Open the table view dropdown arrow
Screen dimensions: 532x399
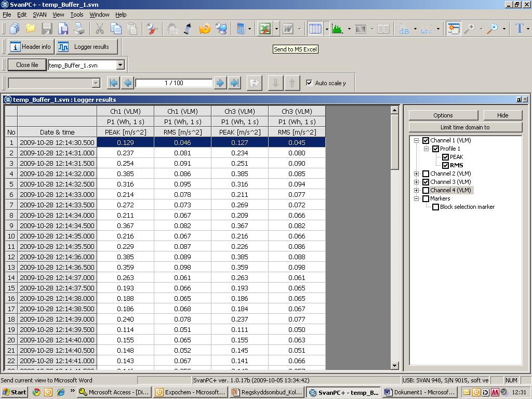click(327, 29)
